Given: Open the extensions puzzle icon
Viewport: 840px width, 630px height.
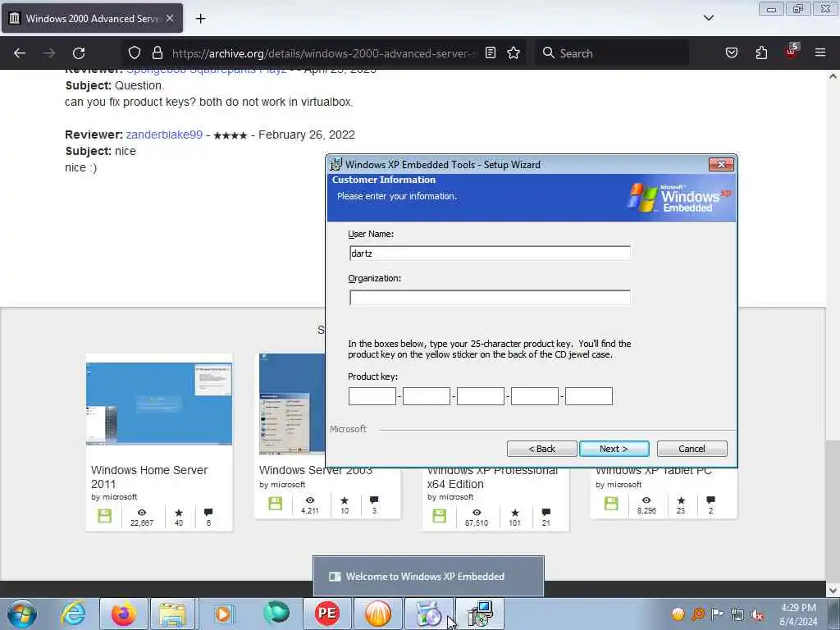Looking at the screenshot, I should [x=761, y=52].
